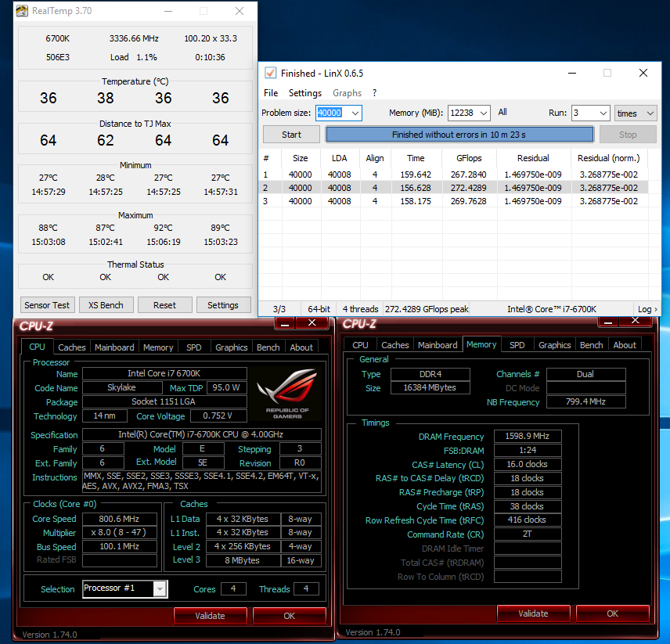Screen dimensions: 670x644
Task: Click Start in LinX
Action: coord(291,135)
